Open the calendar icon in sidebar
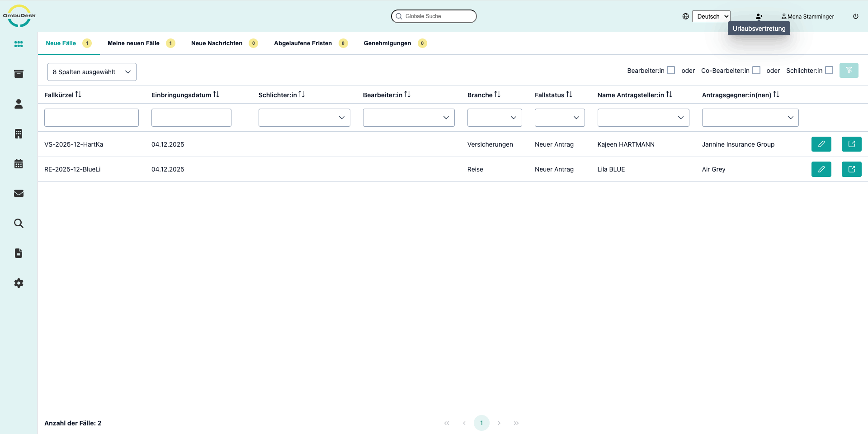868x434 pixels. (19, 164)
